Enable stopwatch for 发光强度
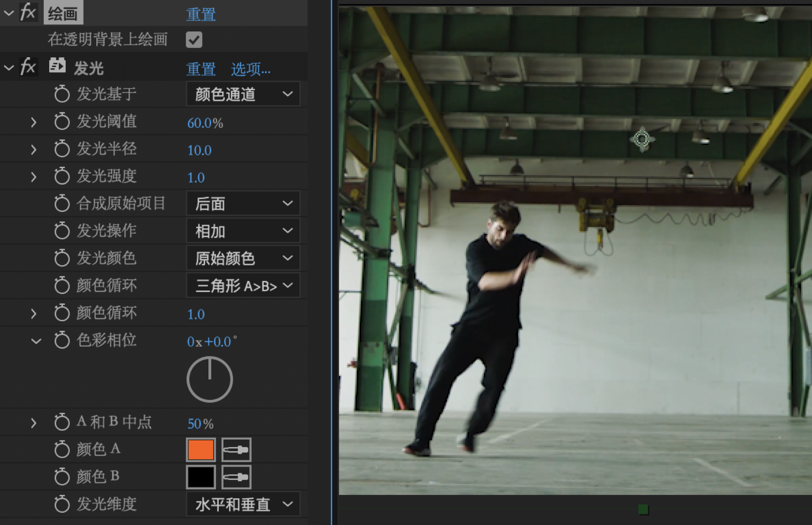The width and height of the screenshot is (812, 525). point(62,176)
